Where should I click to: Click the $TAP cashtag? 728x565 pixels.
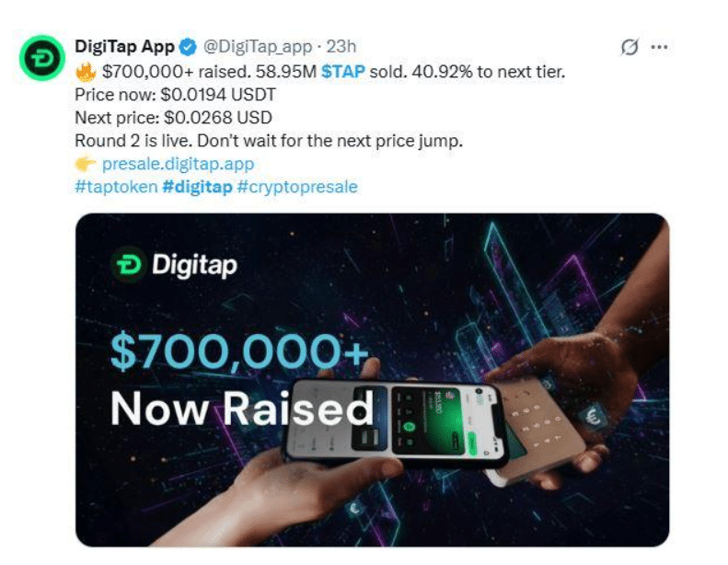(x=342, y=71)
